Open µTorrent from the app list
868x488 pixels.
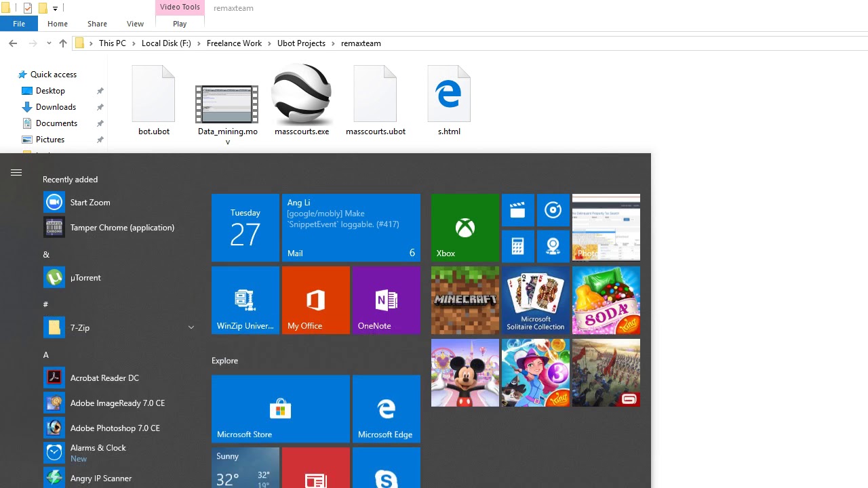(x=85, y=278)
